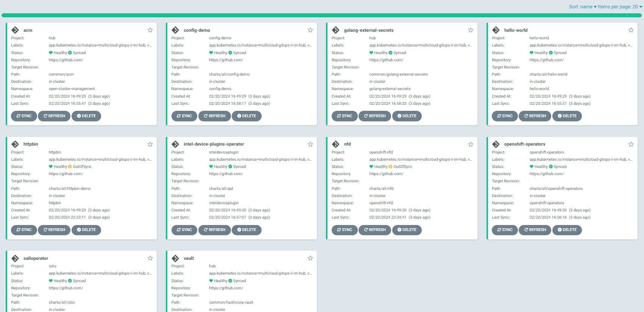Delete the httpbin application
Viewport: 644px width, 312px height.
(86, 230)
